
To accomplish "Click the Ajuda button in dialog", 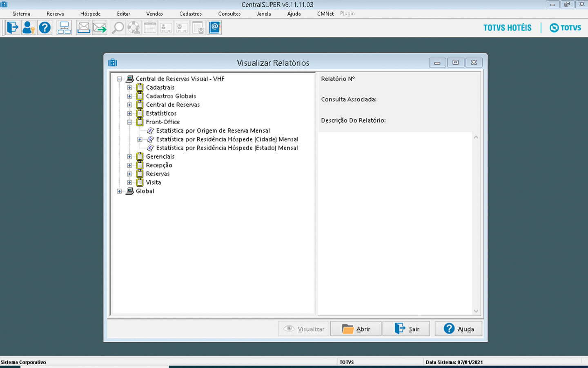I will pyautogui.click(x=458, y=329).
